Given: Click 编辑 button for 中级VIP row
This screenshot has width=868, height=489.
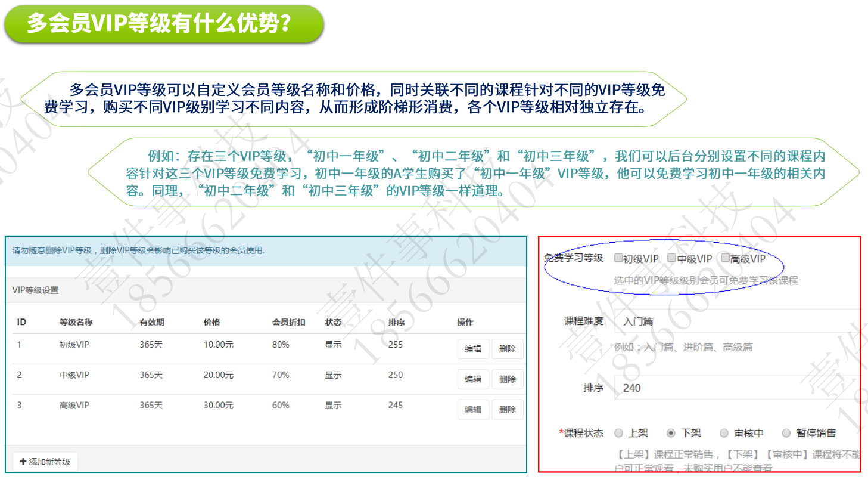Looking at the screenshot, I should [473, 379].
